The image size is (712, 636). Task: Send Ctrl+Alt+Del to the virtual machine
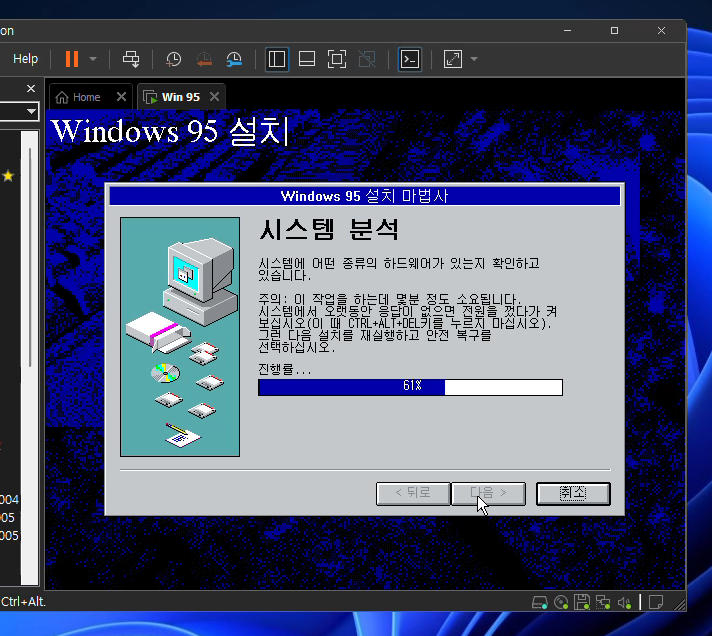pyautogui.click(x=131, y=59)
